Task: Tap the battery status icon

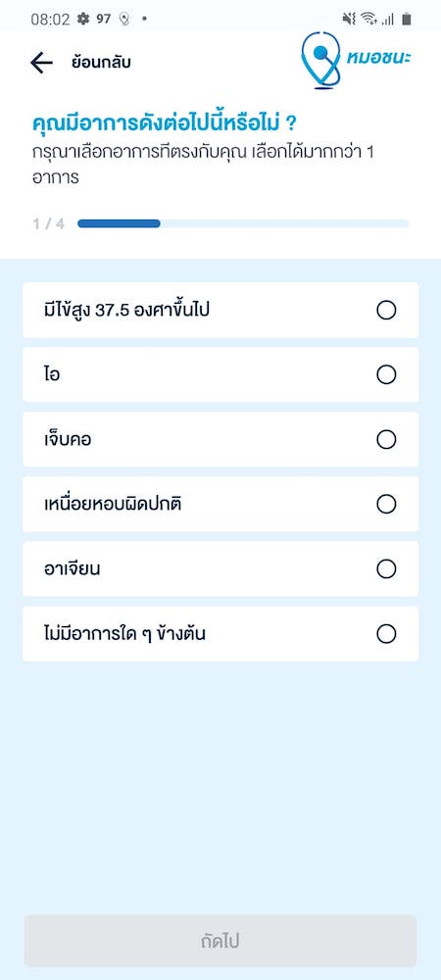Action: click(x=407, y=19)
